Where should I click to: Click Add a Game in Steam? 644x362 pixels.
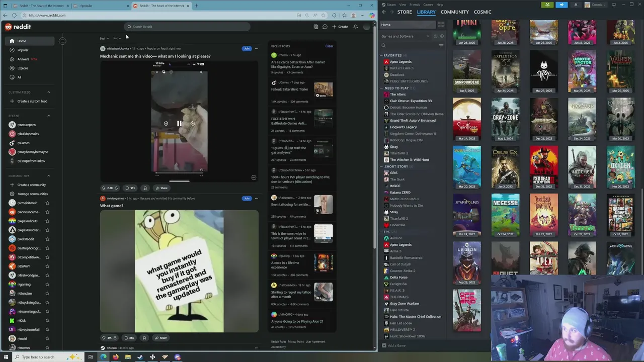(394, 346)
